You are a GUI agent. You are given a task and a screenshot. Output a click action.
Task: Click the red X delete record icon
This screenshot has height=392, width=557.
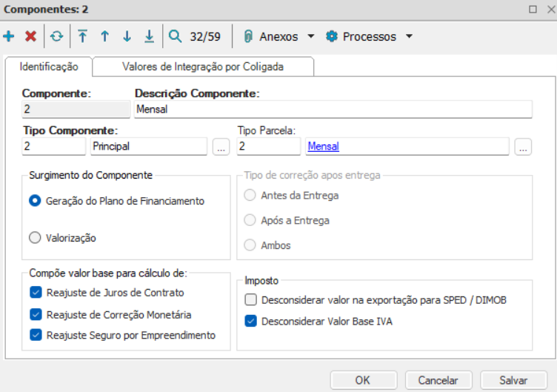(x=30, y=36)
